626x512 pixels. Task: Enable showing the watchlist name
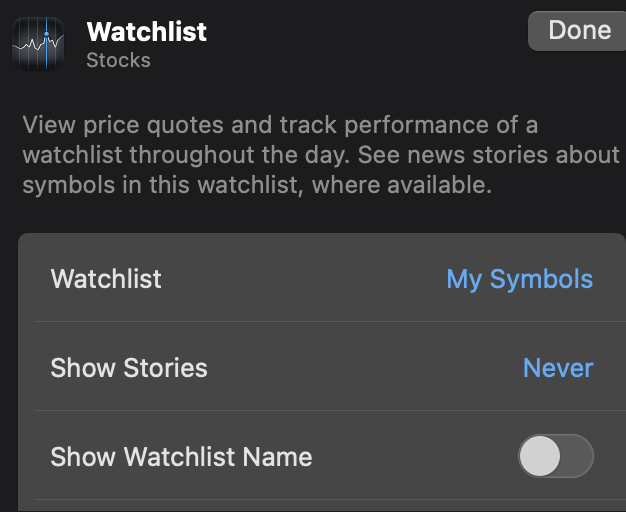pyautogui.click(x=556, y=456)
